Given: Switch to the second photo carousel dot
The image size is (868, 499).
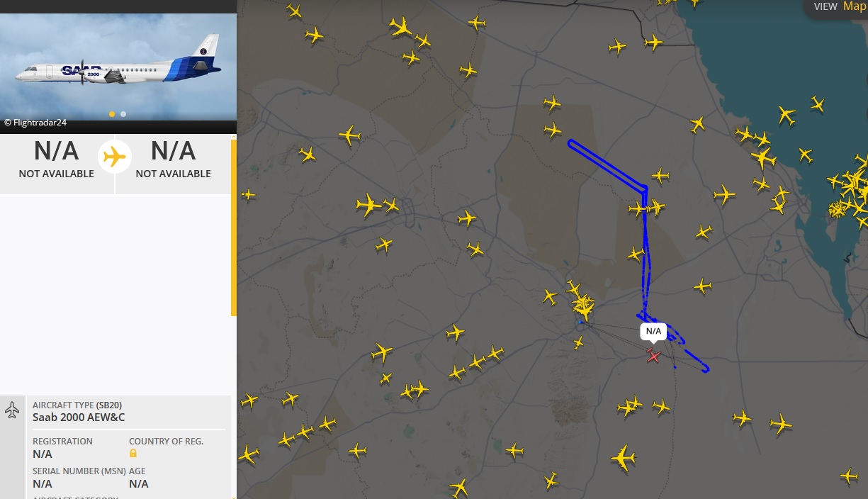Looking at the screenshot, I should 123,114.
